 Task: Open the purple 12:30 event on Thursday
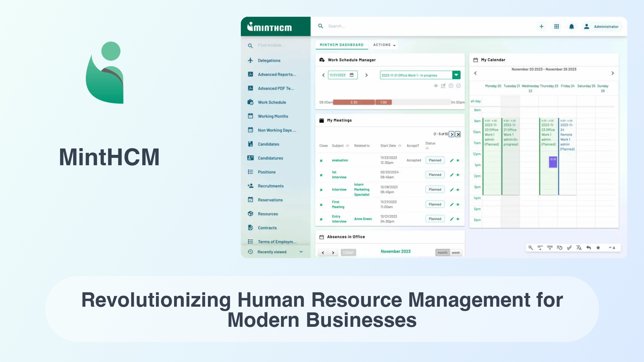(x=553, y=162)
